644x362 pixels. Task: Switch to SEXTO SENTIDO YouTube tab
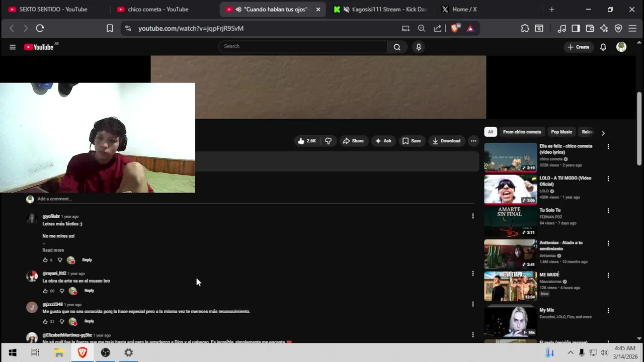(54, 10)
